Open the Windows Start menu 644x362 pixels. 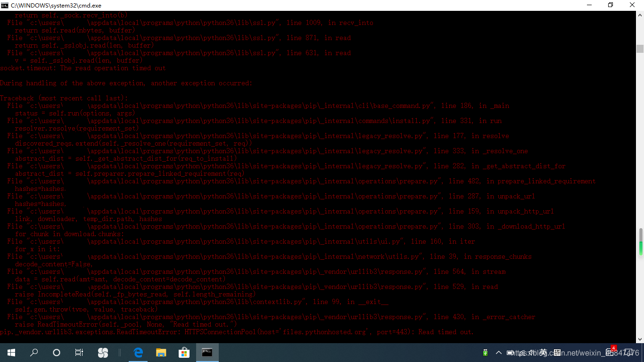(11, 353)
